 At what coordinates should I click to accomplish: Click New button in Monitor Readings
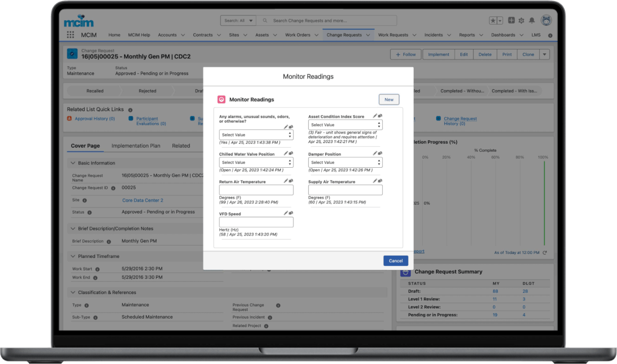pos(389,99)
